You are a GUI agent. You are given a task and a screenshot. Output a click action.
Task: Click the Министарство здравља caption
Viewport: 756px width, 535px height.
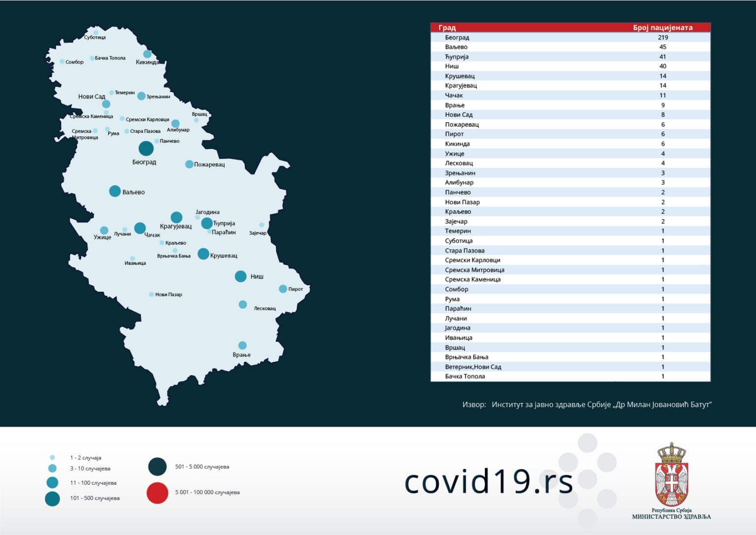click(671, 516)
